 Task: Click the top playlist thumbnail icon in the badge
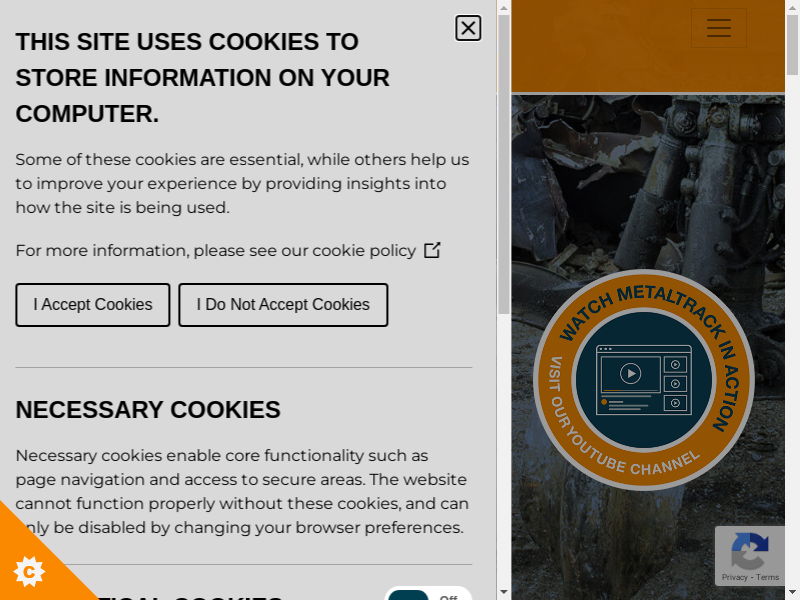click(x=675, y=364)
